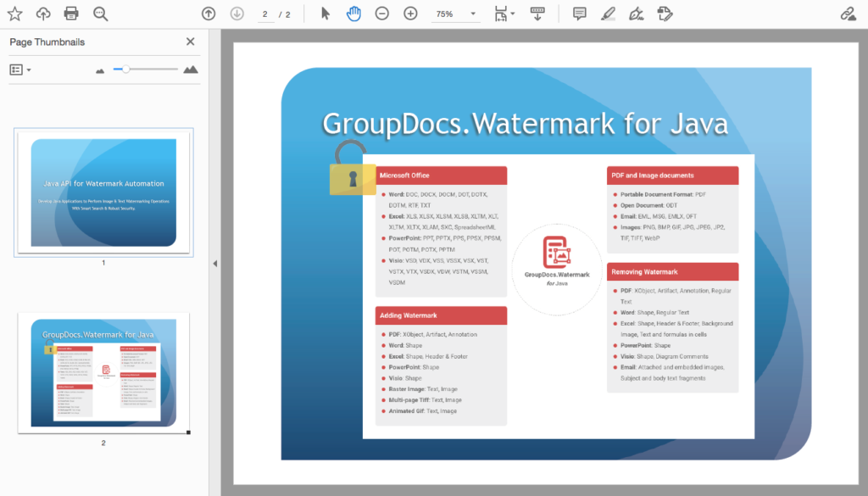Open the print dialog via the printer icon
The height and width of the screenshot is (496, 868).
pyautogui.click(x=73, y=13)
